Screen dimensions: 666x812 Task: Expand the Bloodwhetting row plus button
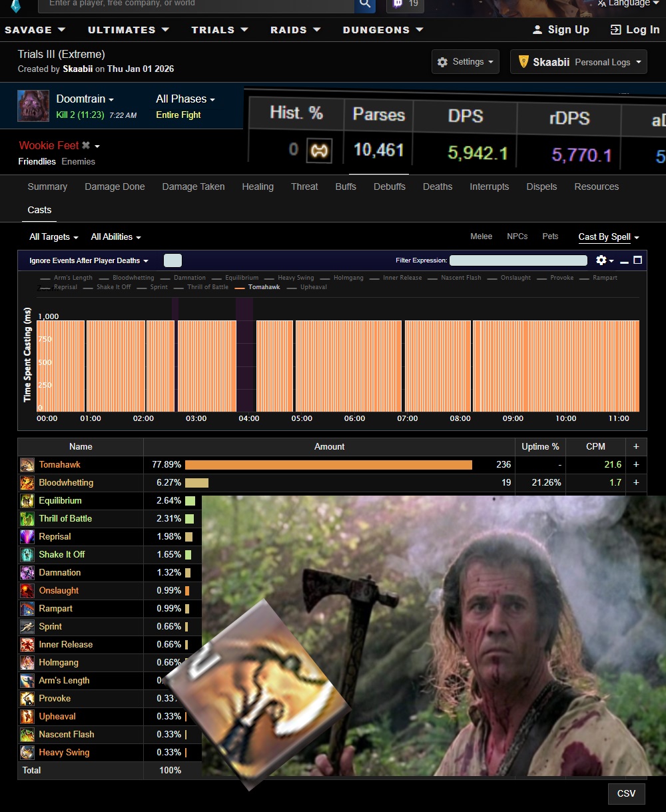(636, 483)
